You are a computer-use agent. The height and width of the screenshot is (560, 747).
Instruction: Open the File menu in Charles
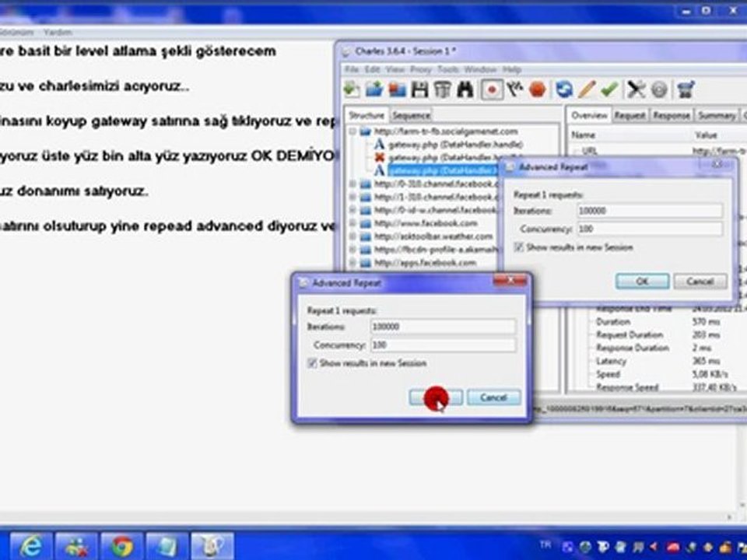click(x=352, y=69)
